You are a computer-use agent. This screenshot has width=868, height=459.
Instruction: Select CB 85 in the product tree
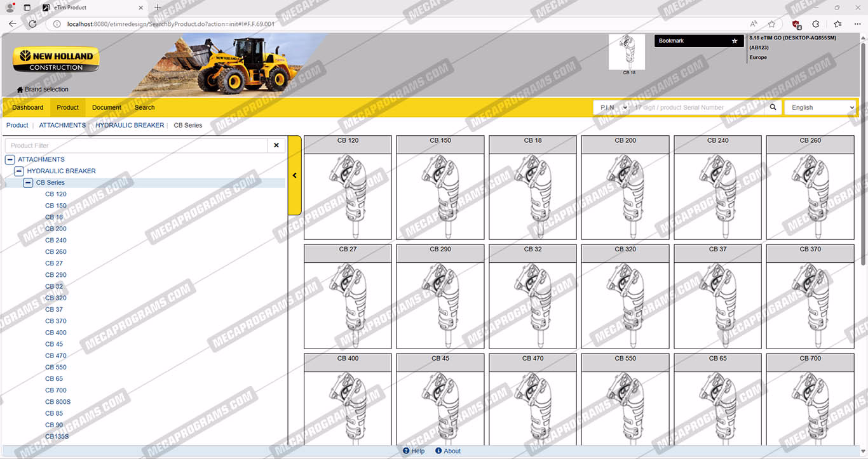[54, 413]
